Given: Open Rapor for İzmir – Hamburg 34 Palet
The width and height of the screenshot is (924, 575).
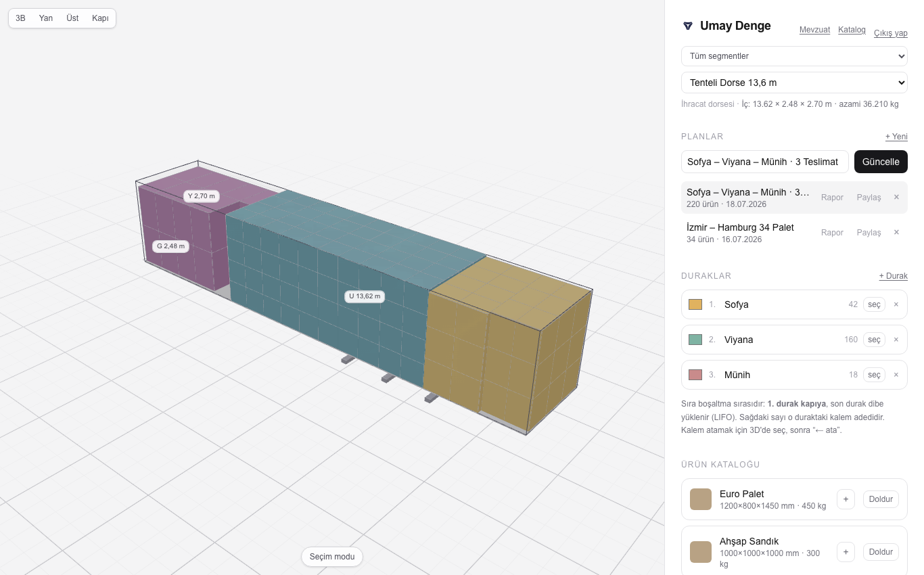Looking at the screenshot, I should coord(832,233).
